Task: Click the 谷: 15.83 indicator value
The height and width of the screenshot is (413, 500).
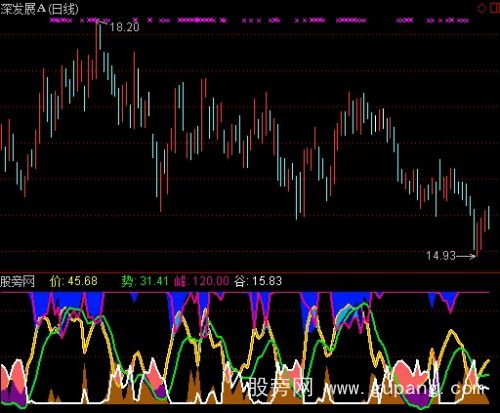Action: point(258,281)
